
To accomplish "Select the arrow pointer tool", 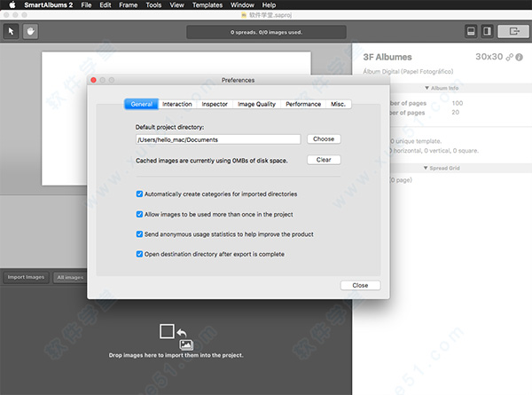I will pos(11,32).
